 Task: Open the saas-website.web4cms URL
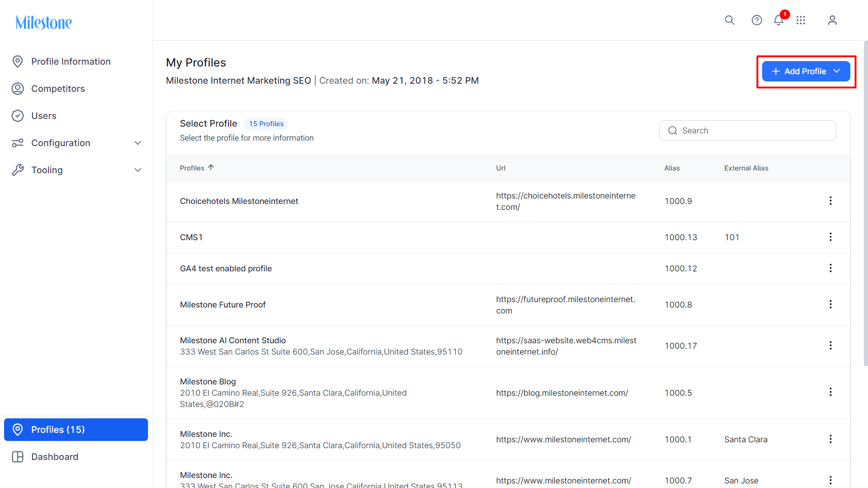[x=566, y=346]
